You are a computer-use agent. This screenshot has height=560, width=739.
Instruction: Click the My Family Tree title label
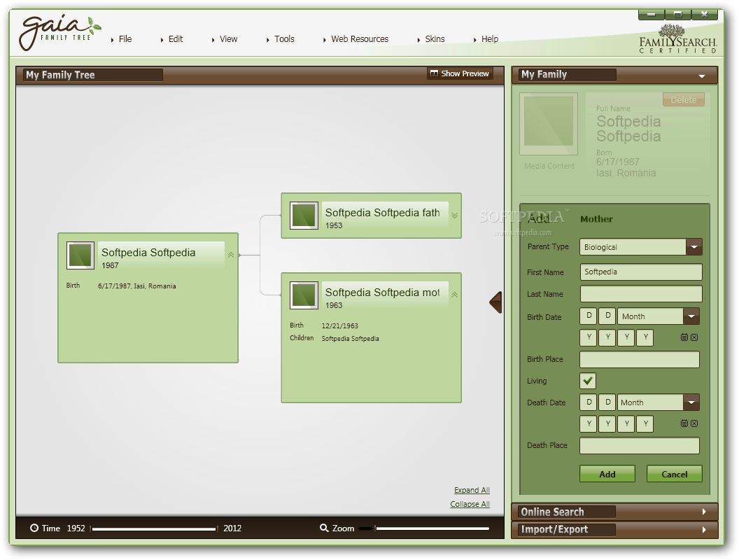[60, 75]
